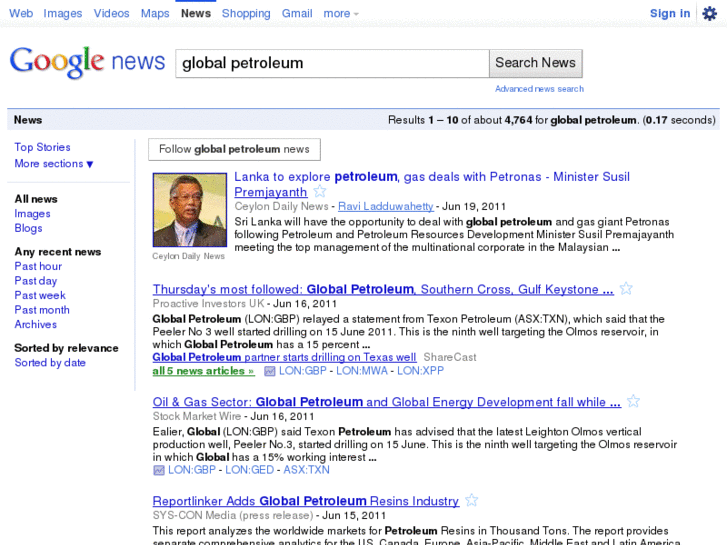
Task: Filter news to Past week
Action: tap(40, 295)
